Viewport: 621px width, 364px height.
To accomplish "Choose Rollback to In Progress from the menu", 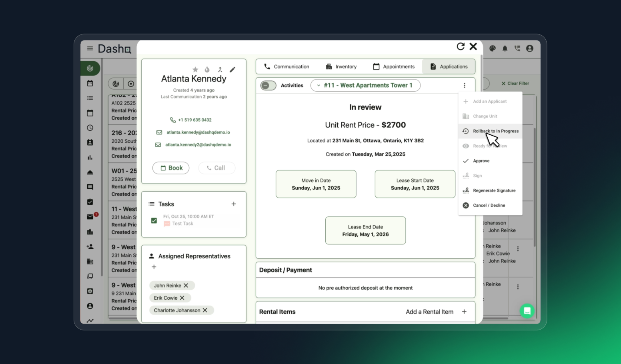I will click(496, 131).
